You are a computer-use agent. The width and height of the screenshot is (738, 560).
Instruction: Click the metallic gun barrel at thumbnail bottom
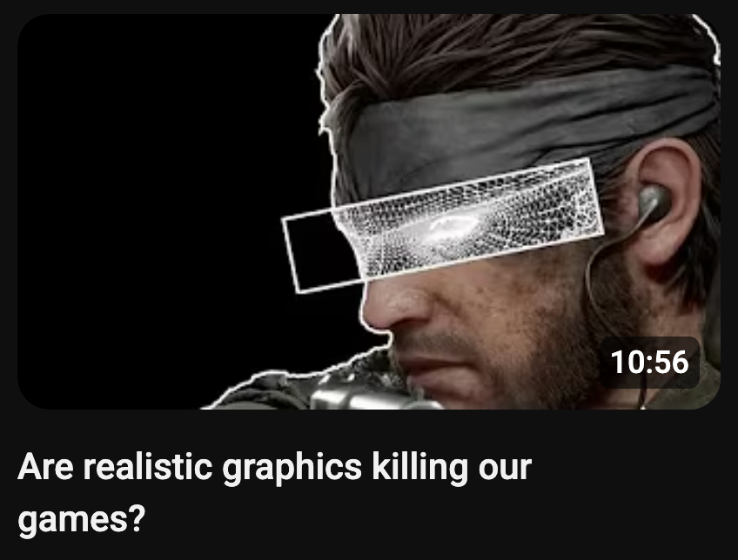tap(372, 397)
